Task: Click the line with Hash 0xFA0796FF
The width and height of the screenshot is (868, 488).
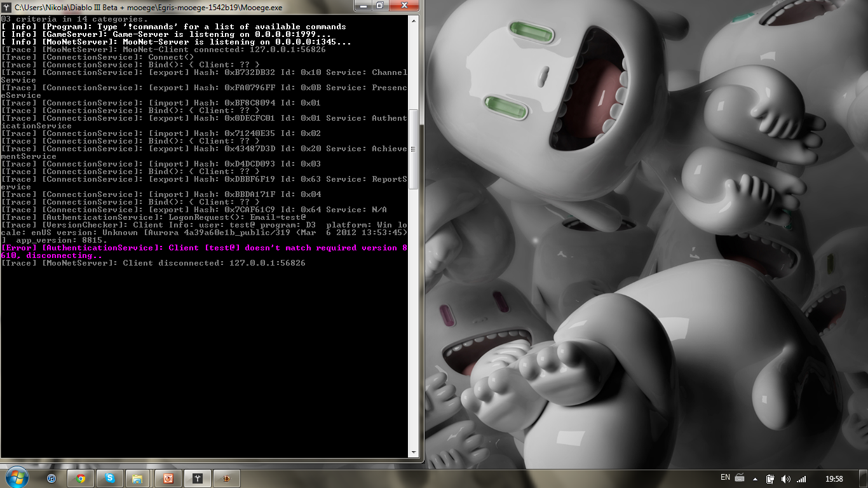Action: tap(204, 91)
